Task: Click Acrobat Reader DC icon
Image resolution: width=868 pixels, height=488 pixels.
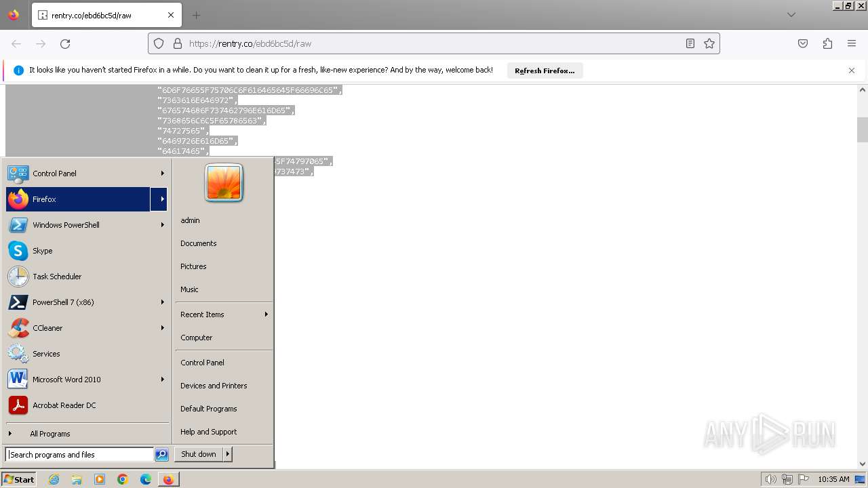Action: 18,405
